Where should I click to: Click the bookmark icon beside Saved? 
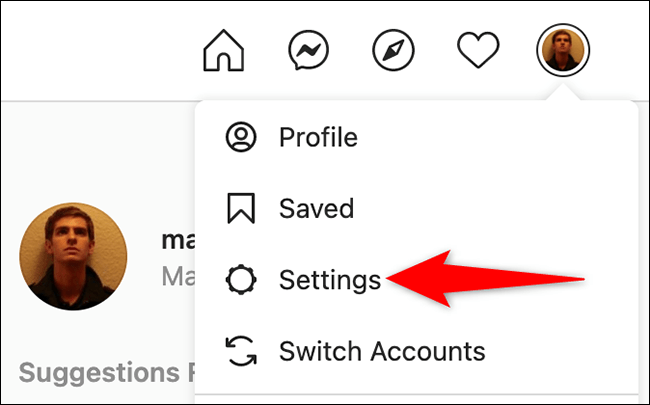(241, 208)
